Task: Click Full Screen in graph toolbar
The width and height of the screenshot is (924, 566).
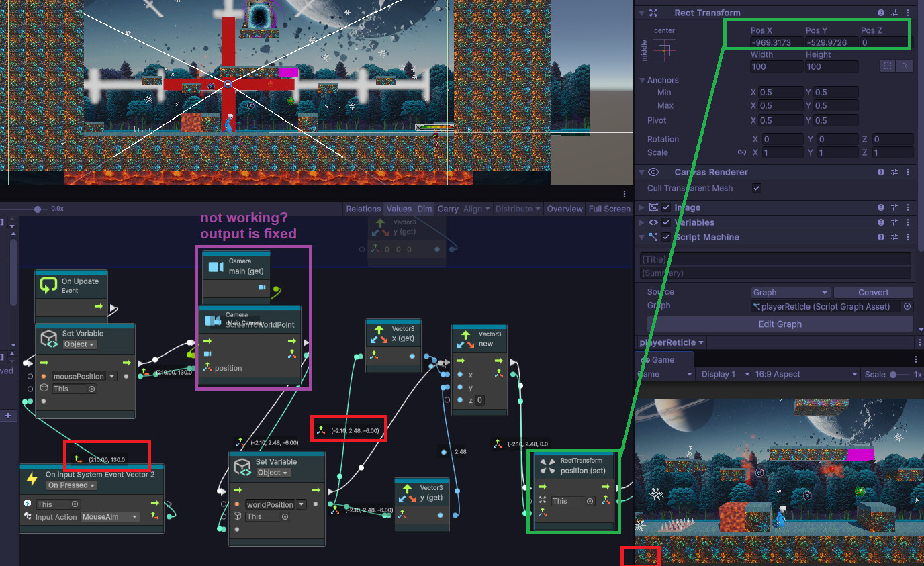Action: tap(609, 209)
